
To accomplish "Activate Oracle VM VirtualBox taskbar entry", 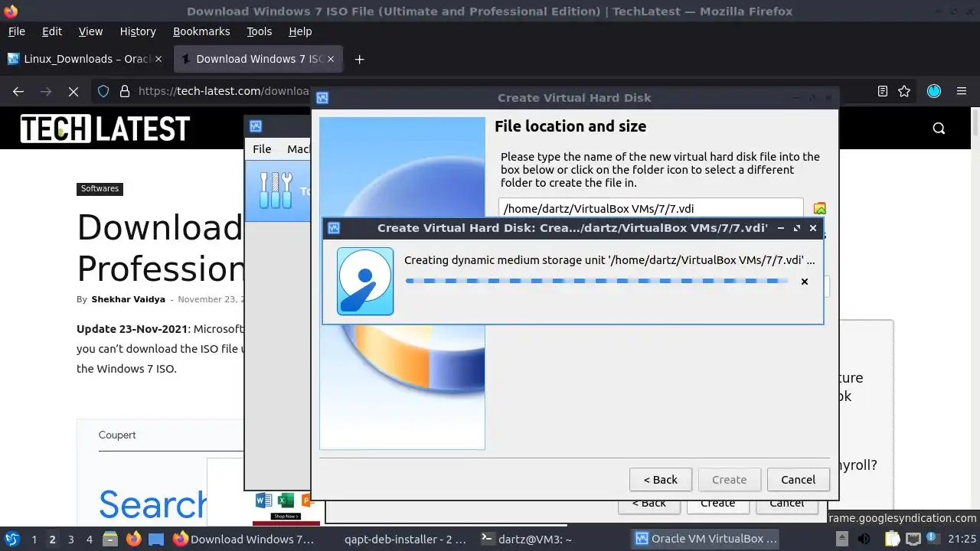I will (x=706, y=539).
